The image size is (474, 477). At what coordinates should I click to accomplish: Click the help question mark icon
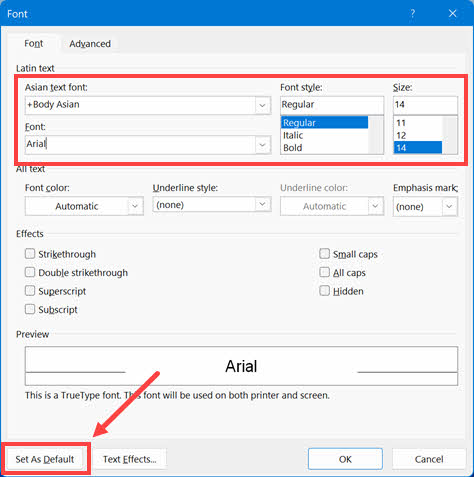(x=413, y=14)
